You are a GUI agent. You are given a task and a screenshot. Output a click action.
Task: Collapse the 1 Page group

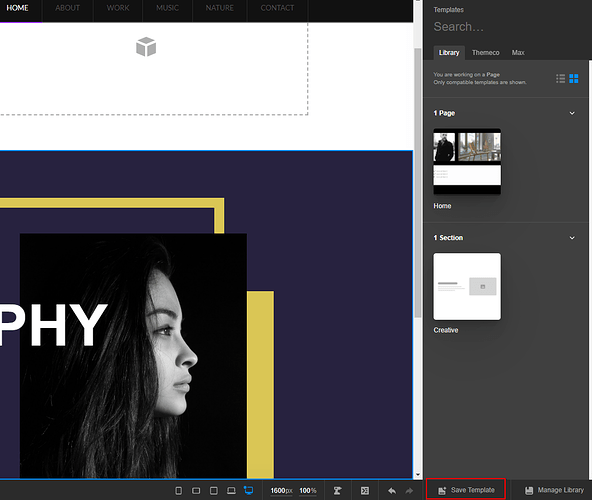tap(572, 113)
